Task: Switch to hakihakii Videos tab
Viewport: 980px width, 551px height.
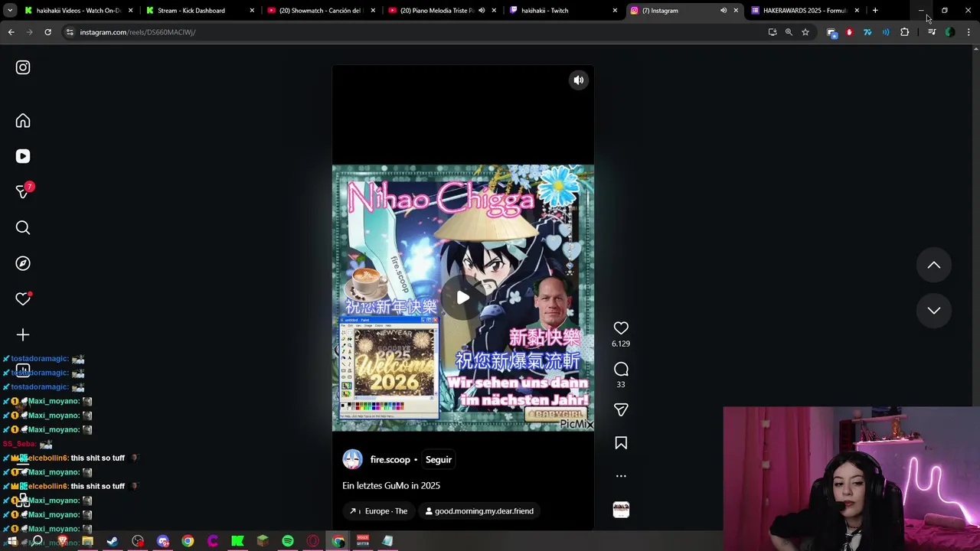Action: pos(79,11)
